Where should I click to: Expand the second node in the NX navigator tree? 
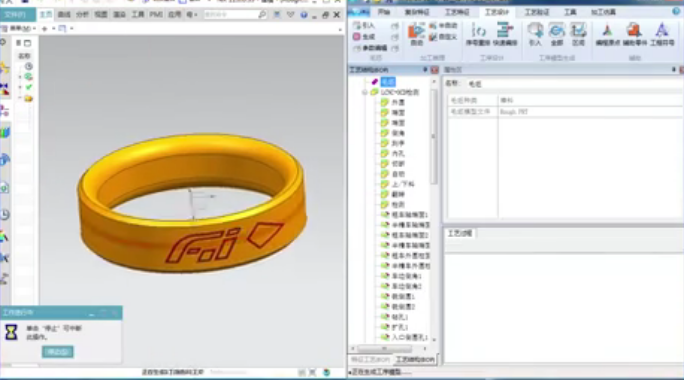click(x=20, y=77)
